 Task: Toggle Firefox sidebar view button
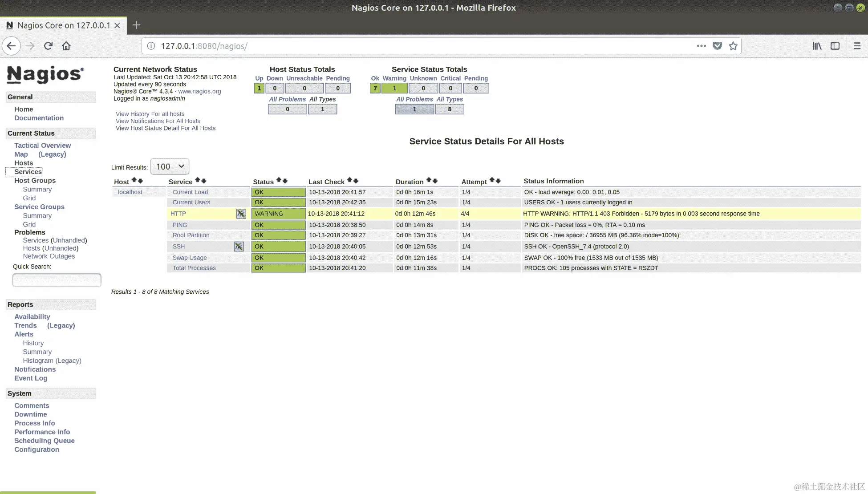coord(835,46)
